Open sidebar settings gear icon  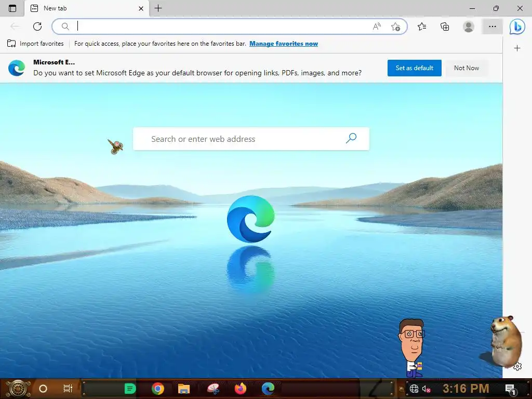(517, 366)
